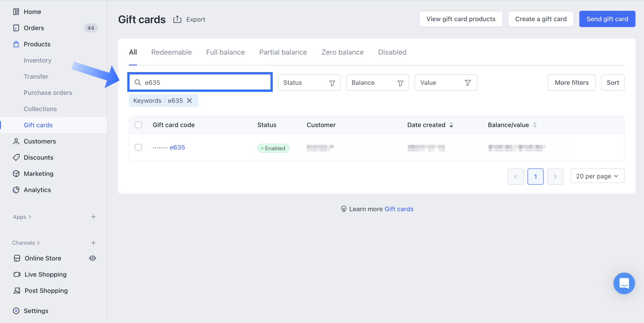Toggle Online Store eye visibility icon

[x=92, y=258]
